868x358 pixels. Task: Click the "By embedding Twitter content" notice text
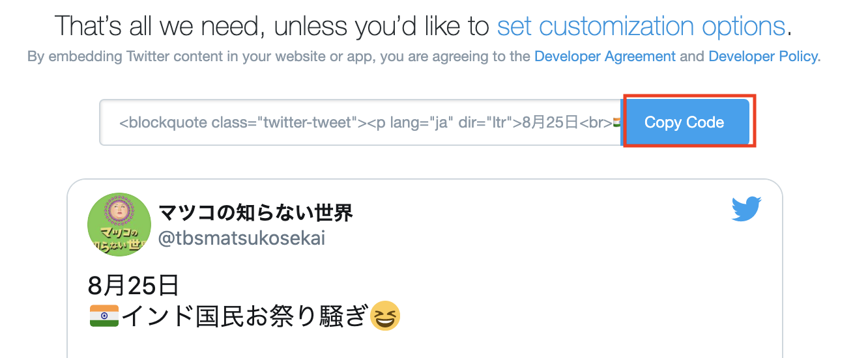(279, 57)
